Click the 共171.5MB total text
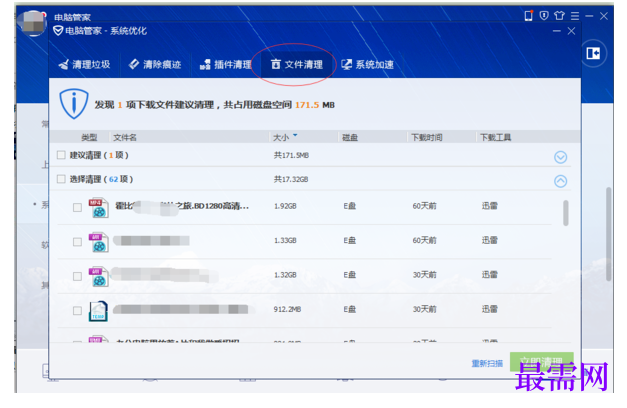The width and height of the screenshot is (627, 408). 291,155
